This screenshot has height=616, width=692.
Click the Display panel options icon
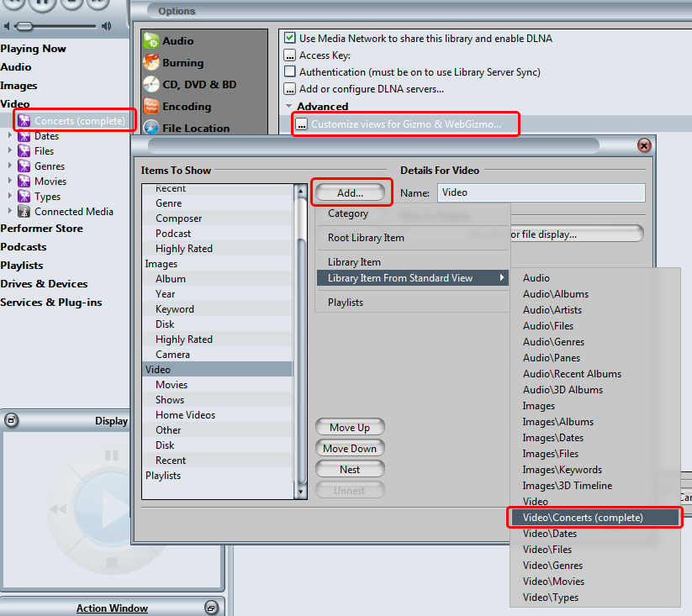click(12, 420)
